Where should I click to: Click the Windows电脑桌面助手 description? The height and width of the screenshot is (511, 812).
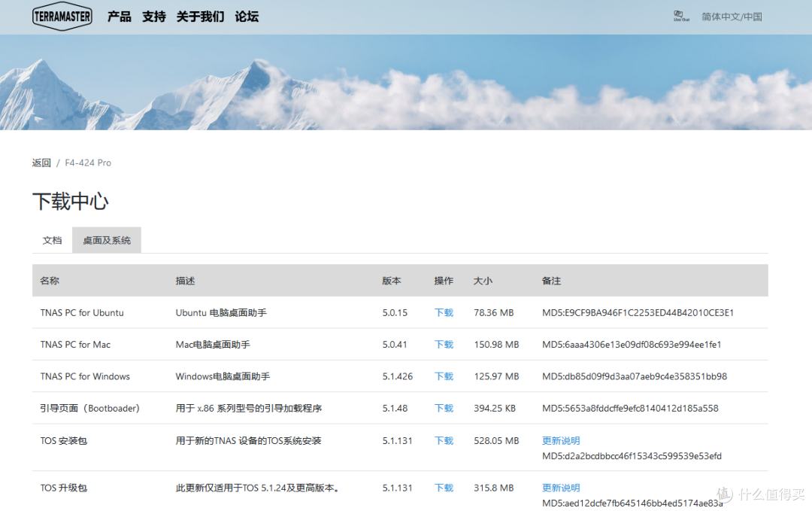223,376
